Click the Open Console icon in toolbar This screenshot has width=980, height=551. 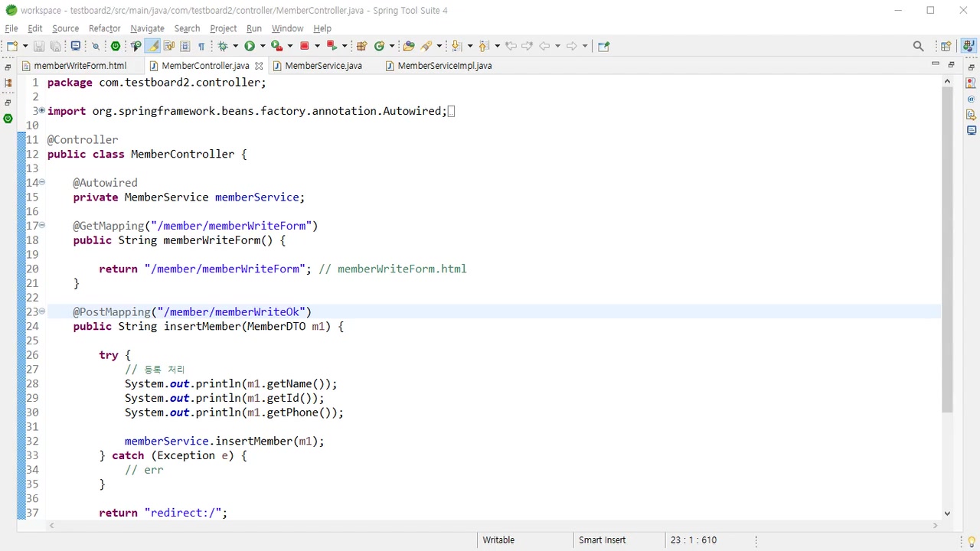click(76, 46)
